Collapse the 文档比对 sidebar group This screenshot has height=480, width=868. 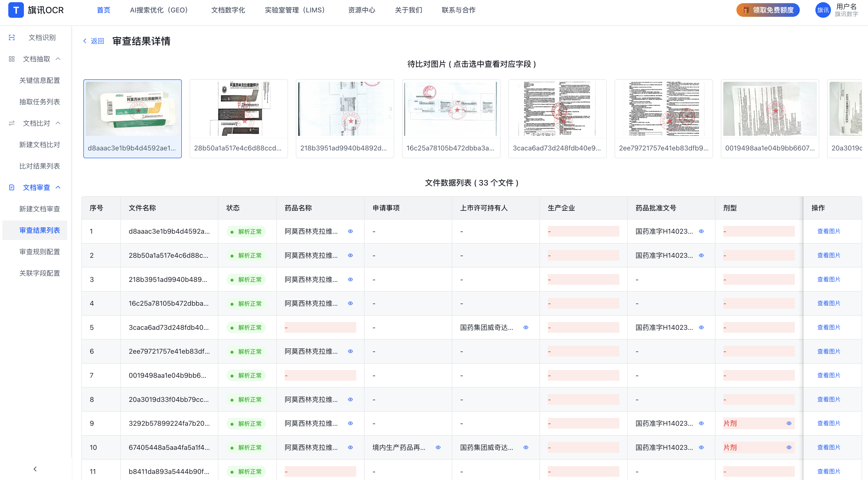coord(58,123)
